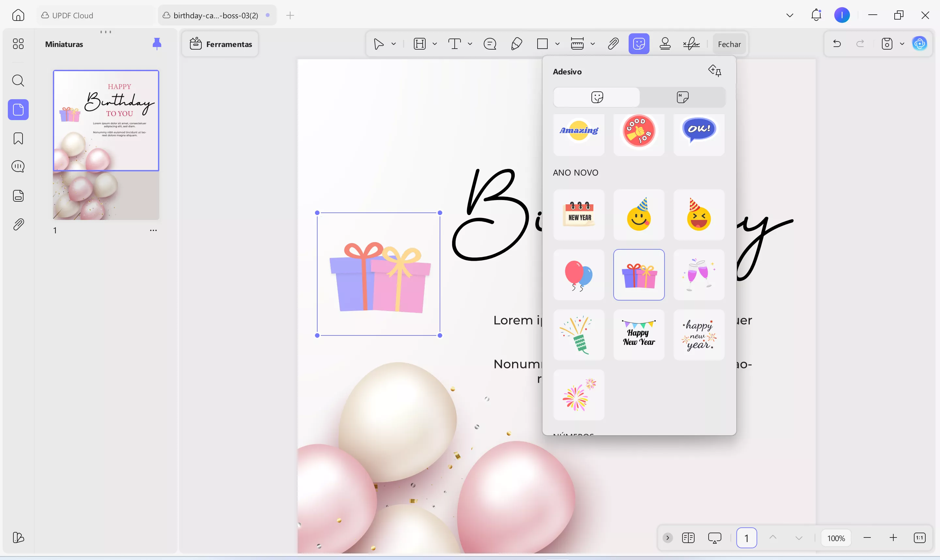940x560 pixels.
Task: Select the balloons sticker in Ano Novo
Action: 578,275
